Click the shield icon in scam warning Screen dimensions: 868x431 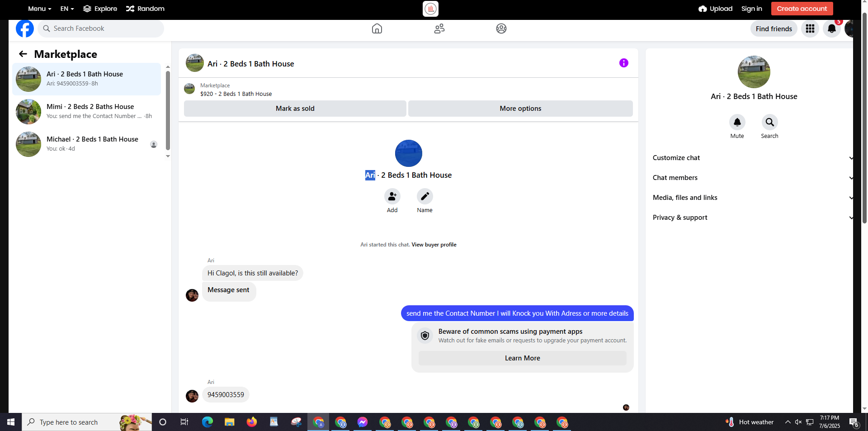coord(425,336)
